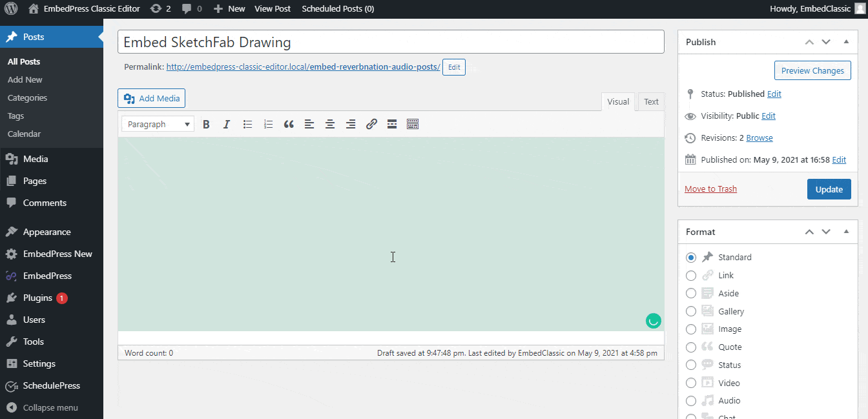
Task: Switch to the Text editor tab
Action: click(651, 101)
